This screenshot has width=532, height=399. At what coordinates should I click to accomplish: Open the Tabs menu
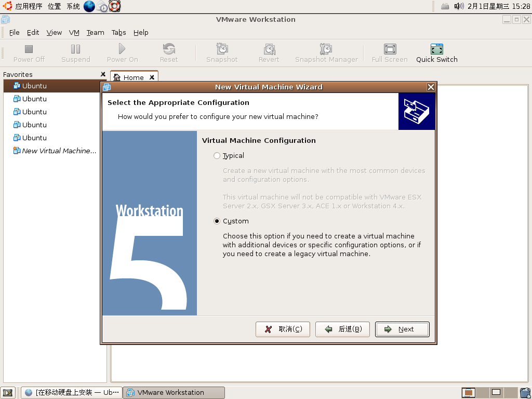click(x=119, y=33)
